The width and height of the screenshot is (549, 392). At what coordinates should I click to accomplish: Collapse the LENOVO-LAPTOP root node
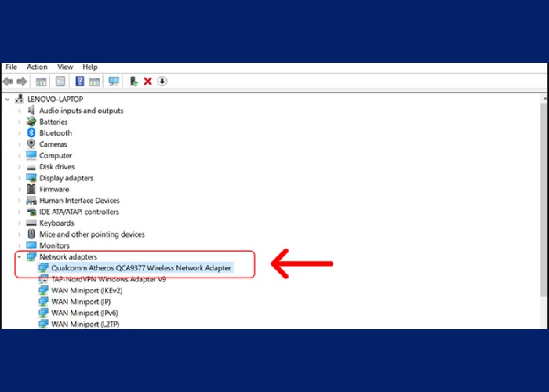click(8, 100)
